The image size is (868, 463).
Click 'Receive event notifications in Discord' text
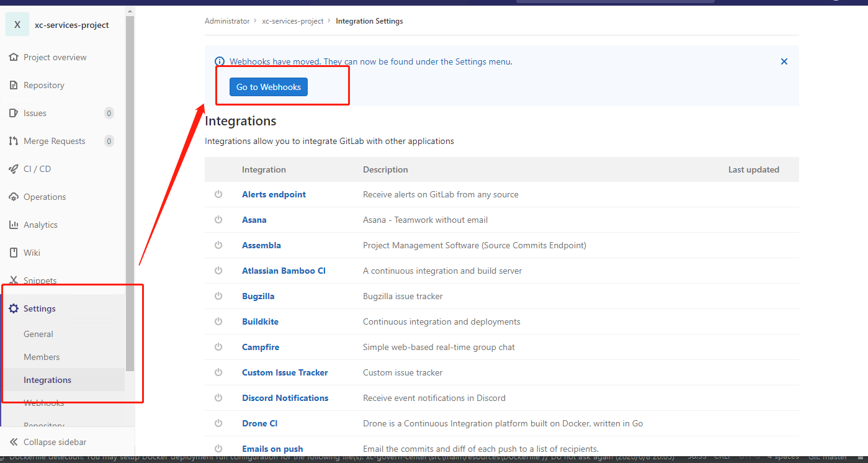pyautogui.click(x=434, y=398)
